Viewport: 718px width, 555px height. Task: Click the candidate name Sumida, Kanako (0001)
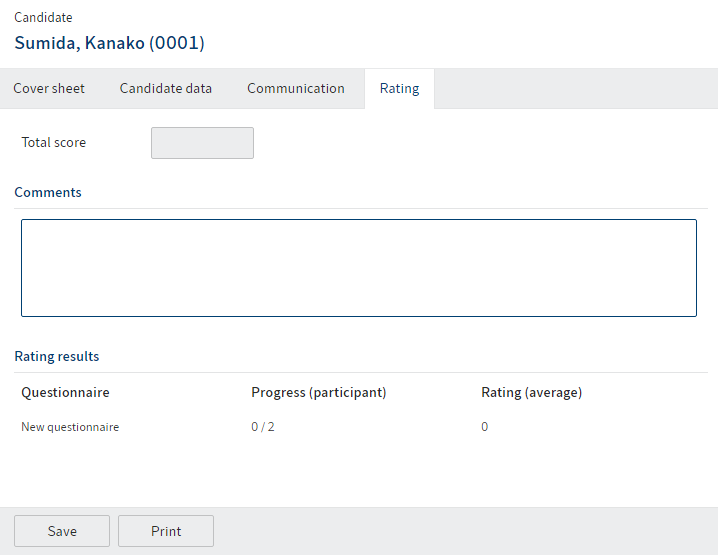(x=109, y=43)
